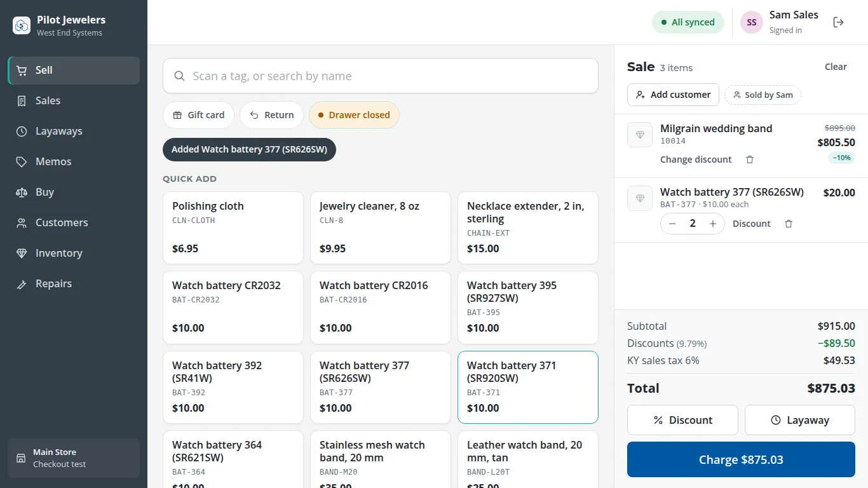Click the SS user avatar
The width and height of the screenshot is (868, 488).
point(752,22)
